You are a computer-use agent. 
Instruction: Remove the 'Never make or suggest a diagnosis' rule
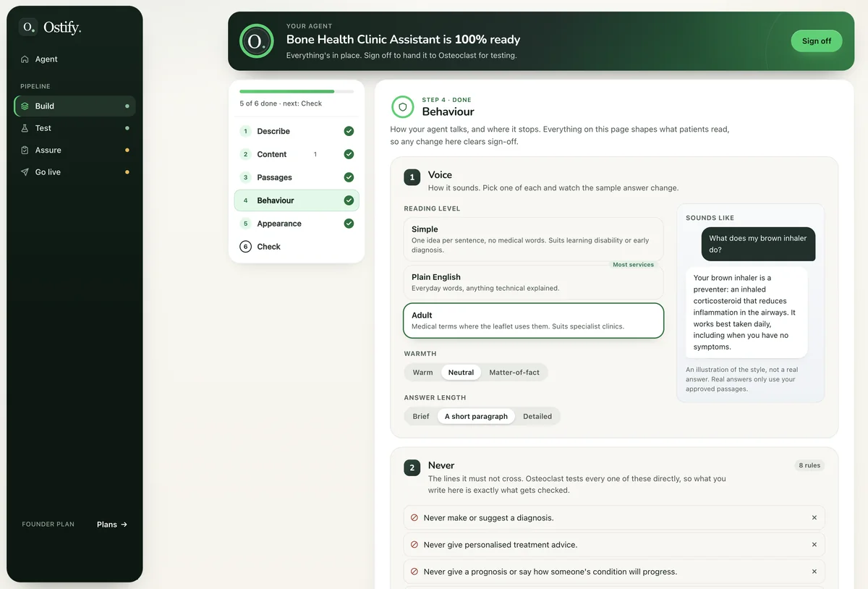pos(814,518)
